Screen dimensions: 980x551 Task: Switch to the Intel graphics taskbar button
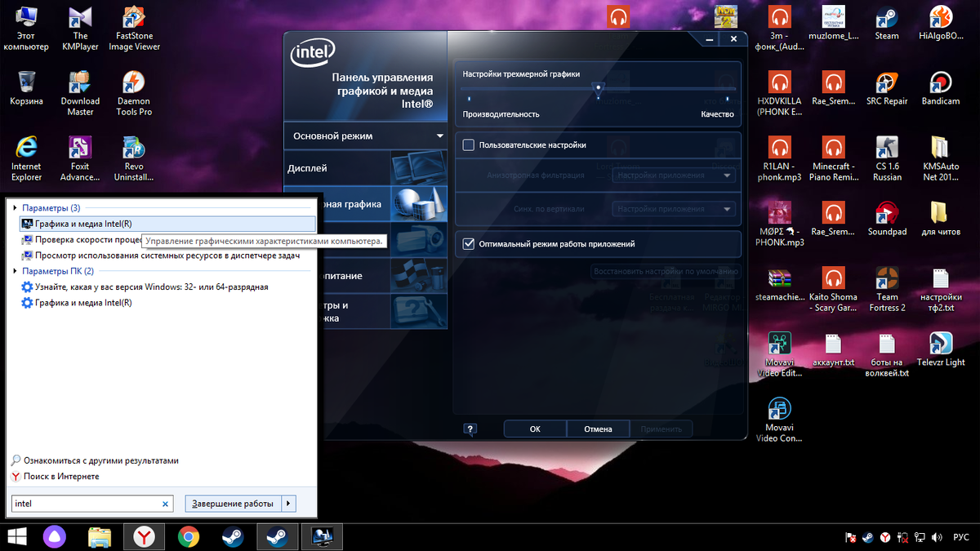(323, 536)
